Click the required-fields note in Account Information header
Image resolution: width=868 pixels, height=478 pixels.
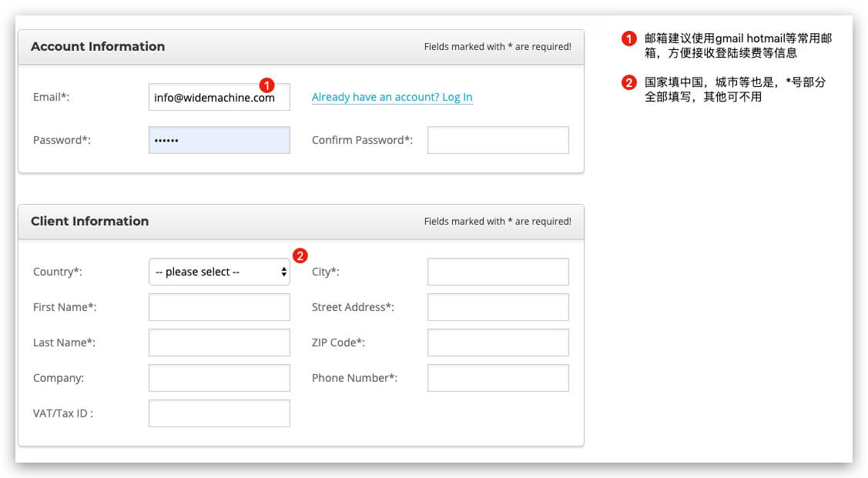498,47
